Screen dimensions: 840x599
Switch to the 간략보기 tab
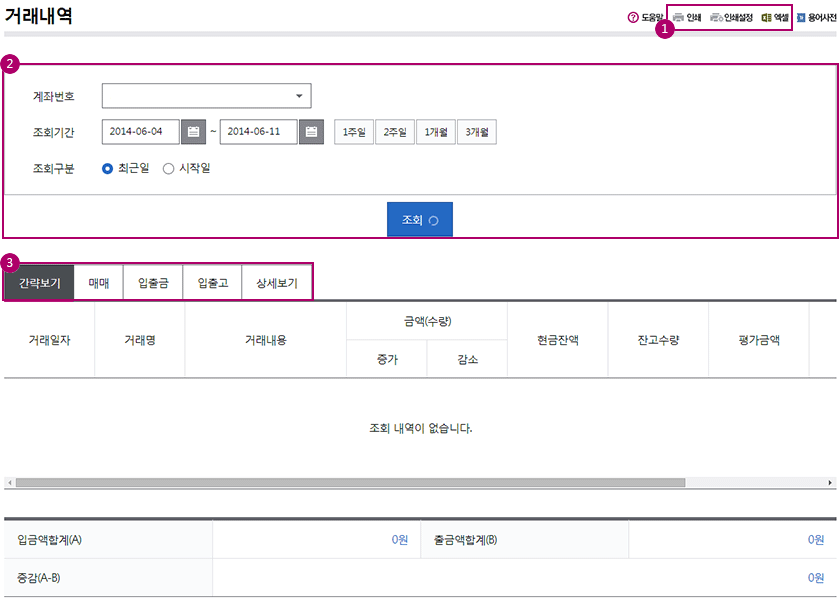click(x=40, y=283)
